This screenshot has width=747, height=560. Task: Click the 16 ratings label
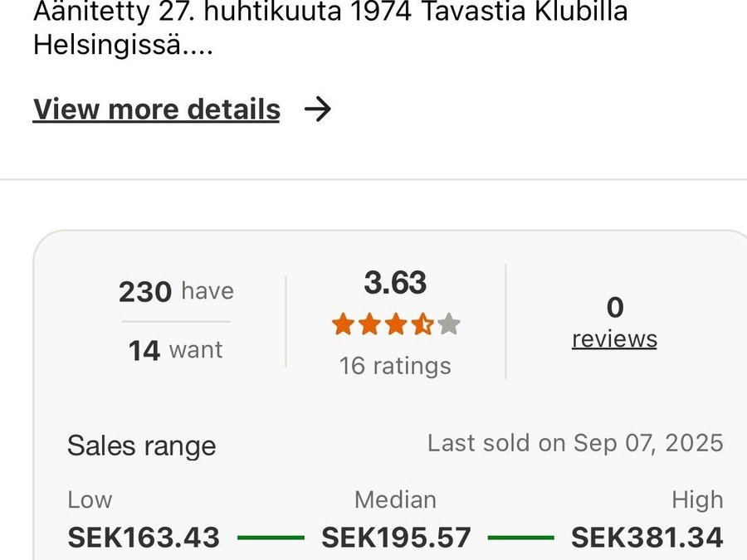(x=395, y=366)
